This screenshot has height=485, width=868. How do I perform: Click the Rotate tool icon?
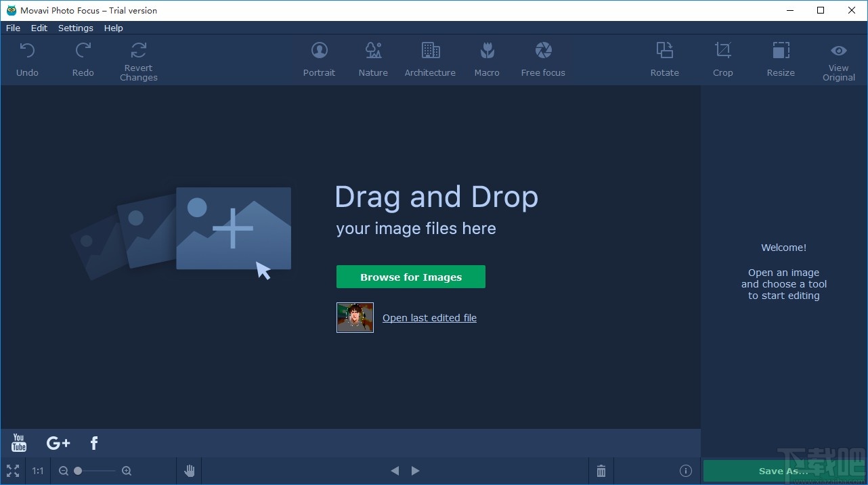(x=664, y=51)
